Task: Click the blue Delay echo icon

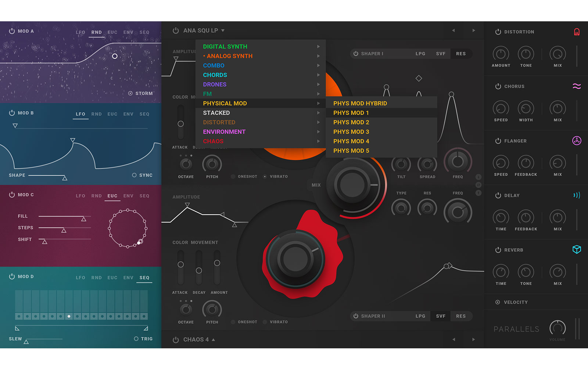Action: 577,195
